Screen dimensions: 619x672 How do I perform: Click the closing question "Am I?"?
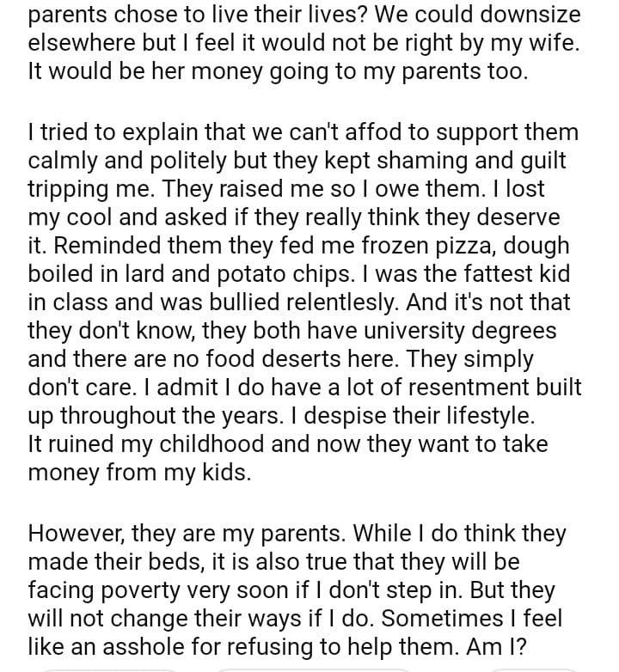click(x=507, y=645)
